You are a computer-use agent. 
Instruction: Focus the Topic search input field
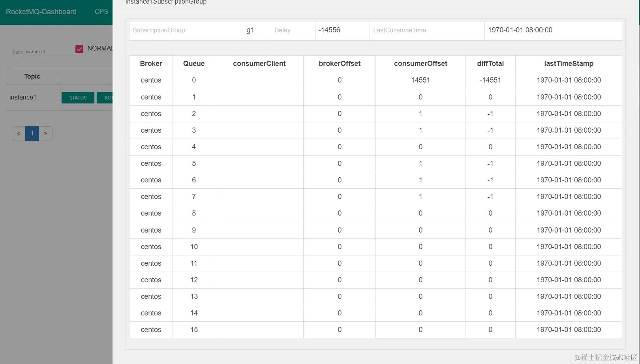(50, 52)
